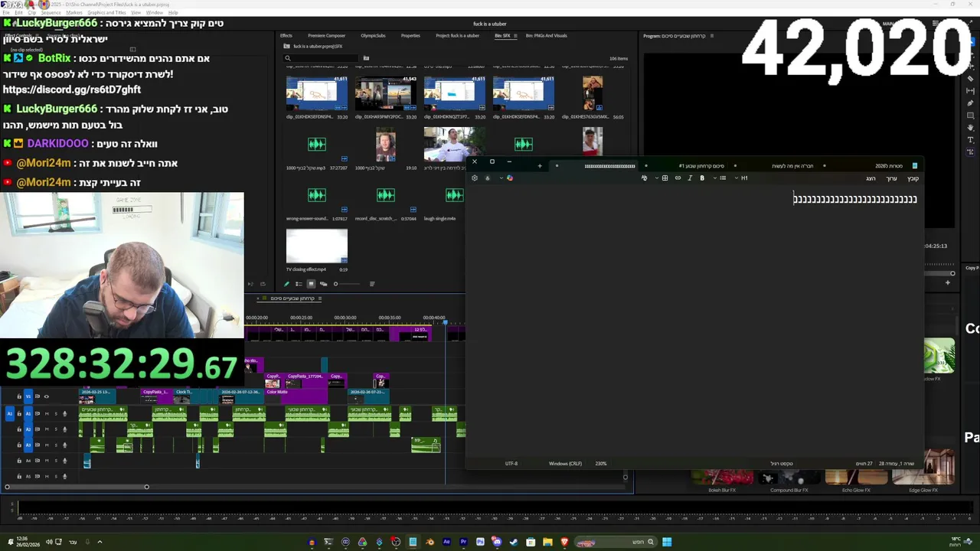This screenshot has height=551, width=980.
Task: Switch the bin to icon view
Action: [x=311, y=284]
